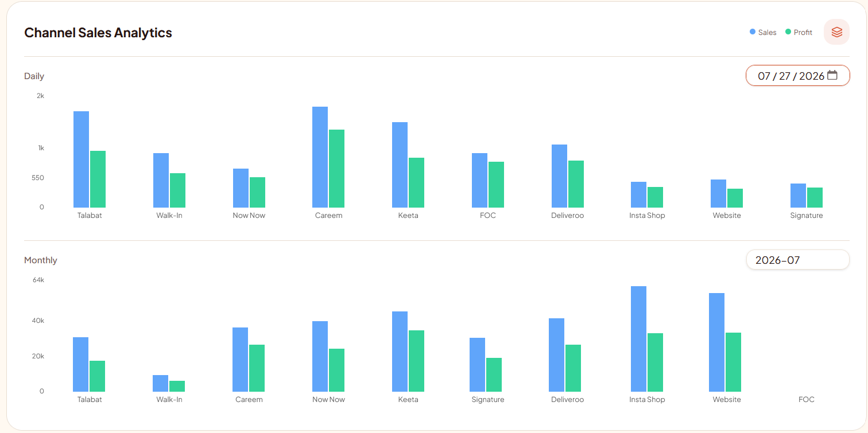
Task: Click Deliveroo daily Profit bar
Action: click(576, 184)
